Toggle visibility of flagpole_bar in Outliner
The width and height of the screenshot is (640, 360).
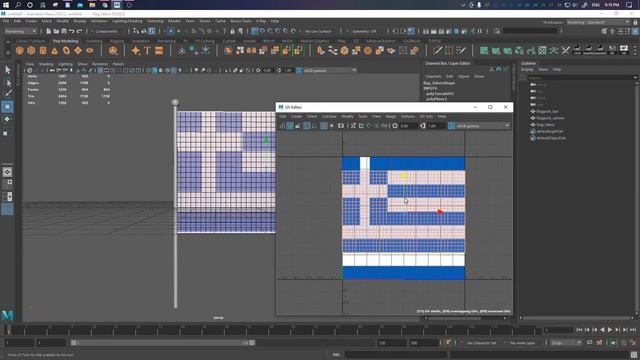tap(533, 111)
